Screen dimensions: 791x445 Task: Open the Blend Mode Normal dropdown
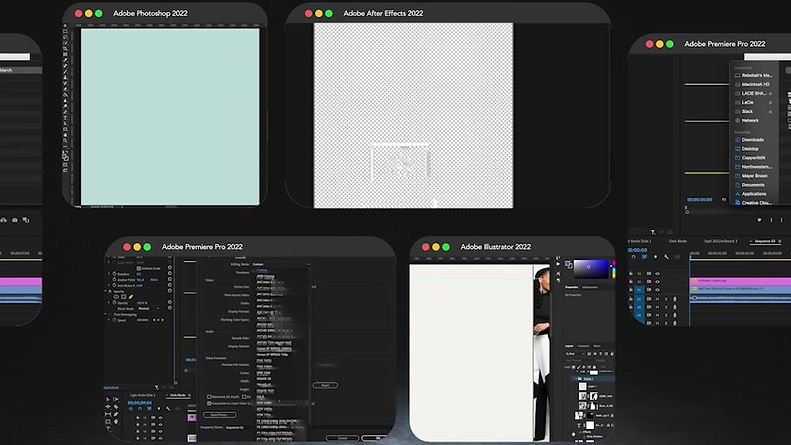[x=149, y=308]
